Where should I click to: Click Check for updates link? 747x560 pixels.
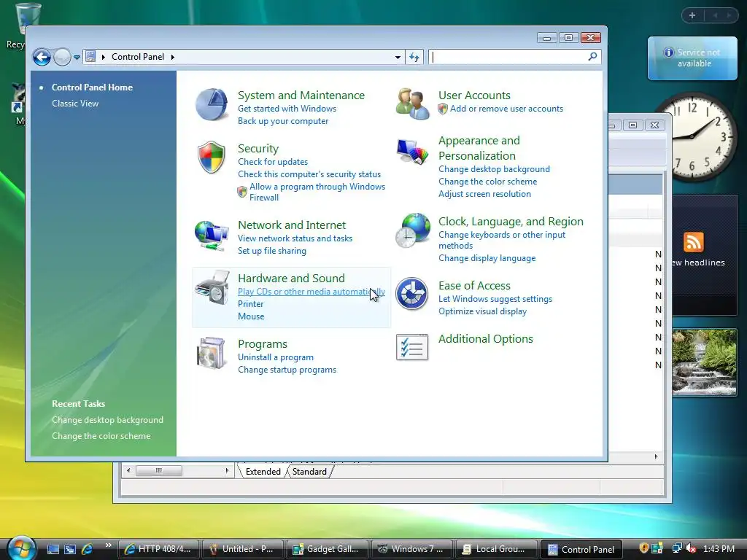pos(273,162)
